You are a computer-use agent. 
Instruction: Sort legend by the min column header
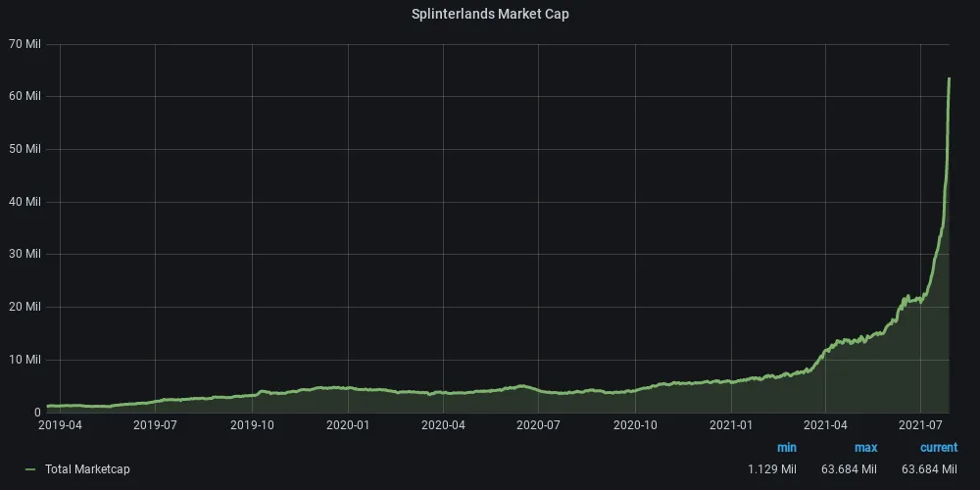(x=786, y=448)
